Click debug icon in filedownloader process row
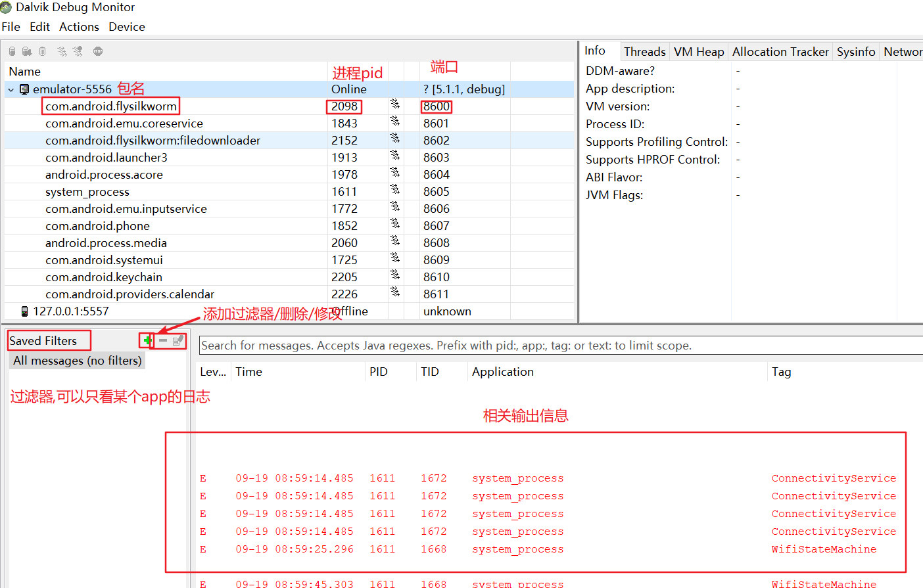 click(x=394, y=138)
